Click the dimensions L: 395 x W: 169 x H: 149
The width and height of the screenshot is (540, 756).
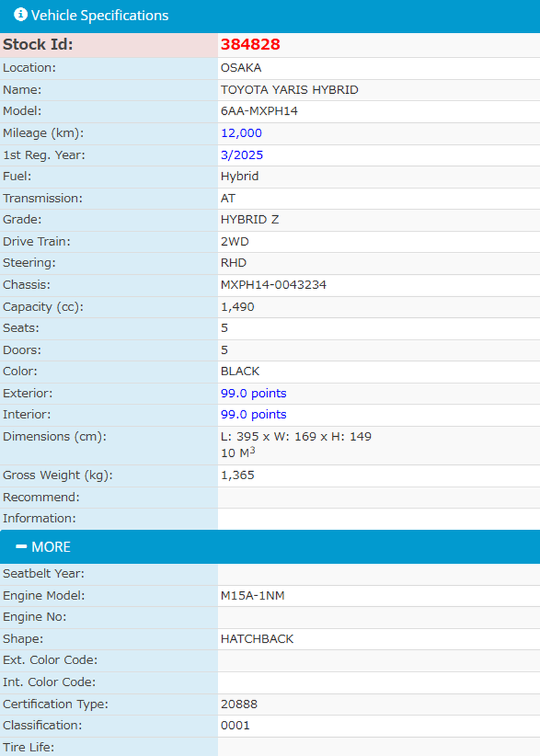pos(296,436)
